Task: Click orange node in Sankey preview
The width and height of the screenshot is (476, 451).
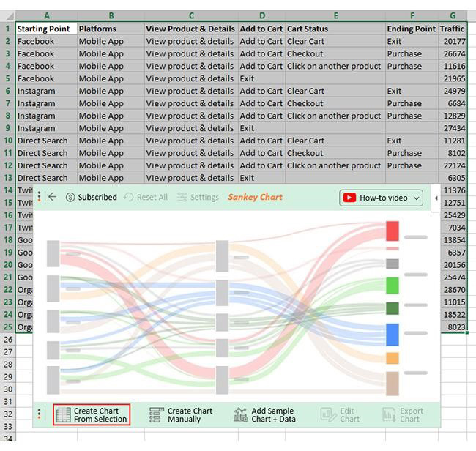Action: (x=393, y=358)
